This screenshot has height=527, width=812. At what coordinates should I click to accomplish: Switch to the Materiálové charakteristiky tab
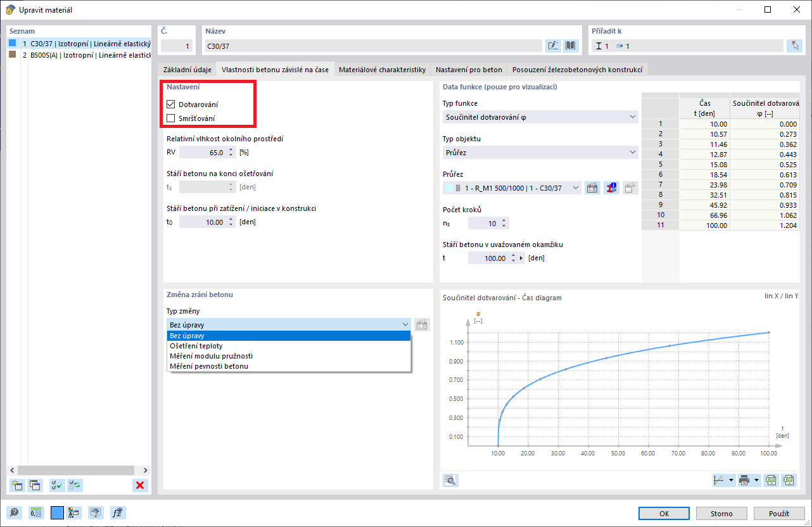[382, 70]
